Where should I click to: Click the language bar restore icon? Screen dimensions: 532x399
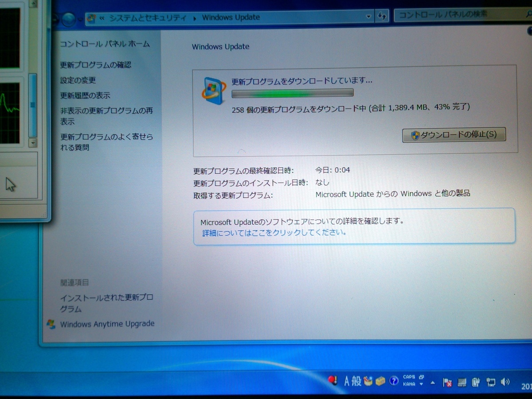click(x=421, y=377)
